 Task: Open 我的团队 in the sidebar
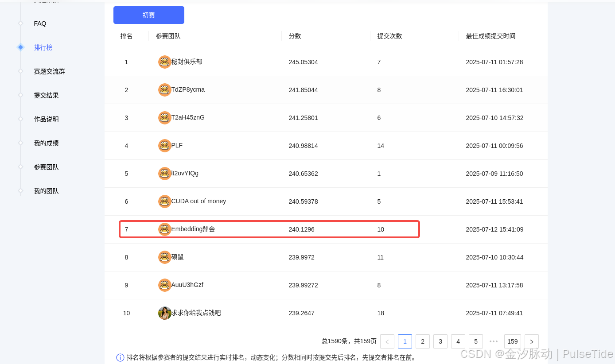[x=46, y=191]
